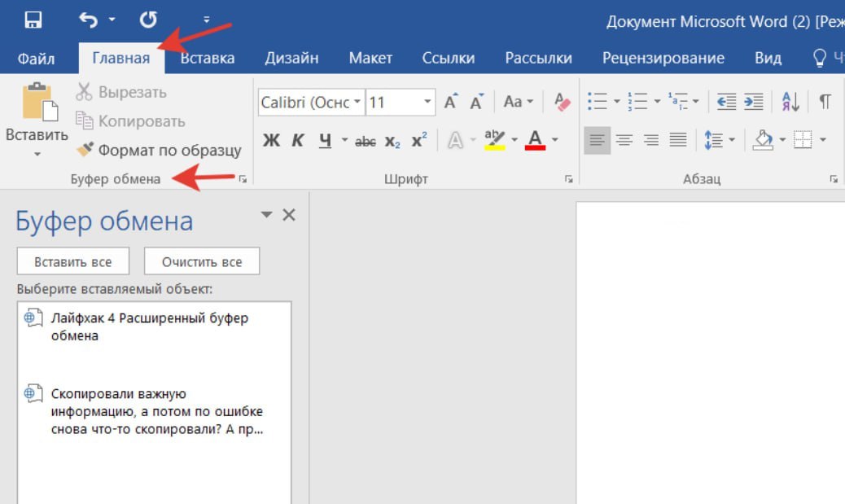Toggle Bold (Ж) formatting
Screen dimensions: 845x504
tap(271, 141)
